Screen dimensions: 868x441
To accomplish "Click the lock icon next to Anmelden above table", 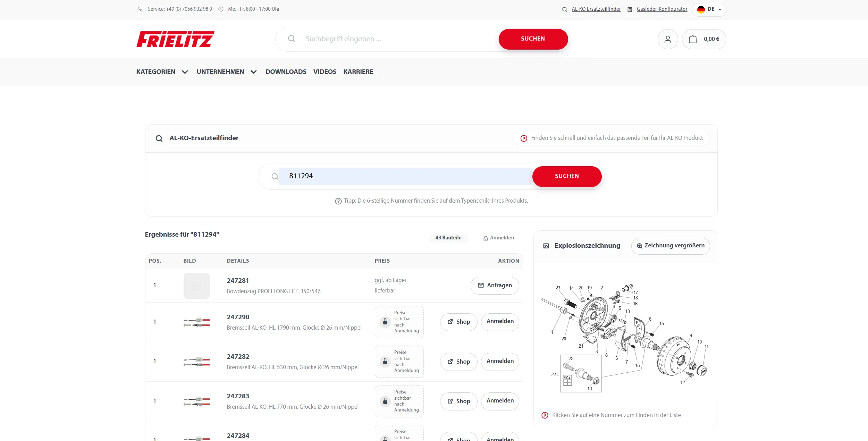I will pyautogui.click(x=486, y=238).
